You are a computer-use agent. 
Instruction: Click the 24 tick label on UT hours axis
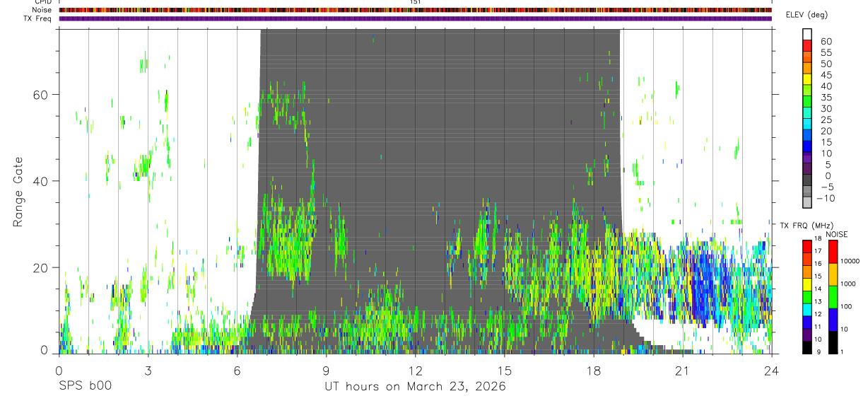[x=771, y=371]
